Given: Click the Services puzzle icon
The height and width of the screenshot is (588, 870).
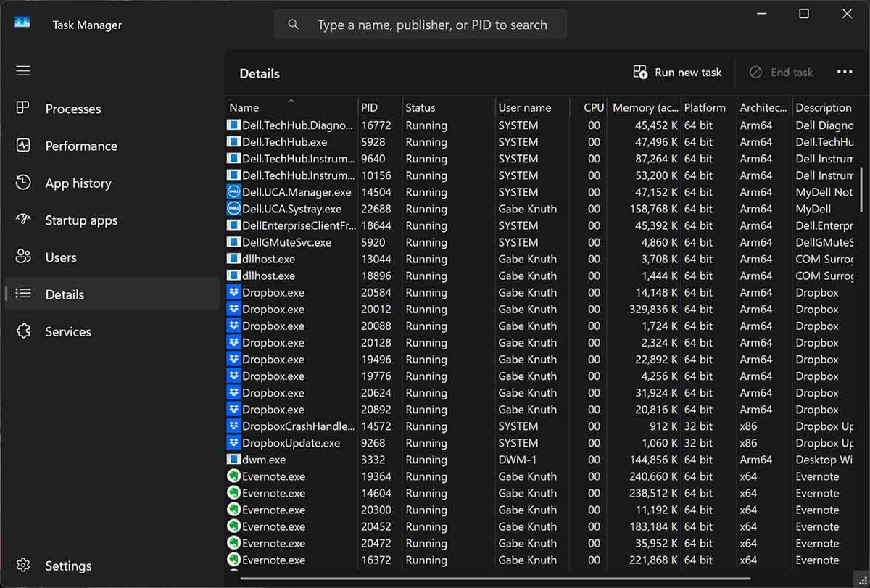Looking at the screenshot, I should (x=23, y=331).
